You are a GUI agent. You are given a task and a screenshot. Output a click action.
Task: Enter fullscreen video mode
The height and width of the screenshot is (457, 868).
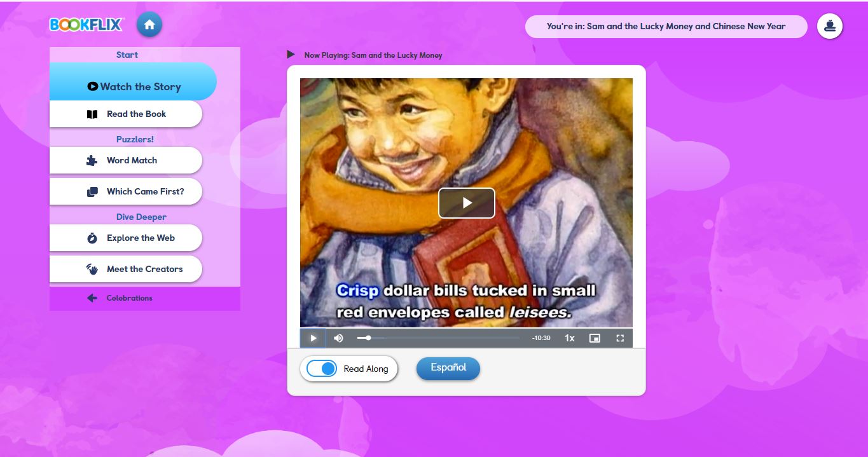click(x=620, y=338)
